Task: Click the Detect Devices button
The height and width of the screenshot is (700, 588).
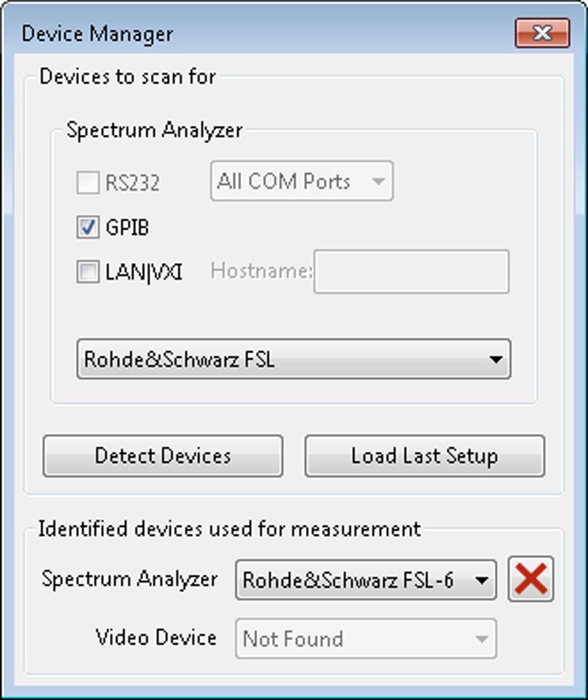Action: point(163,456)
